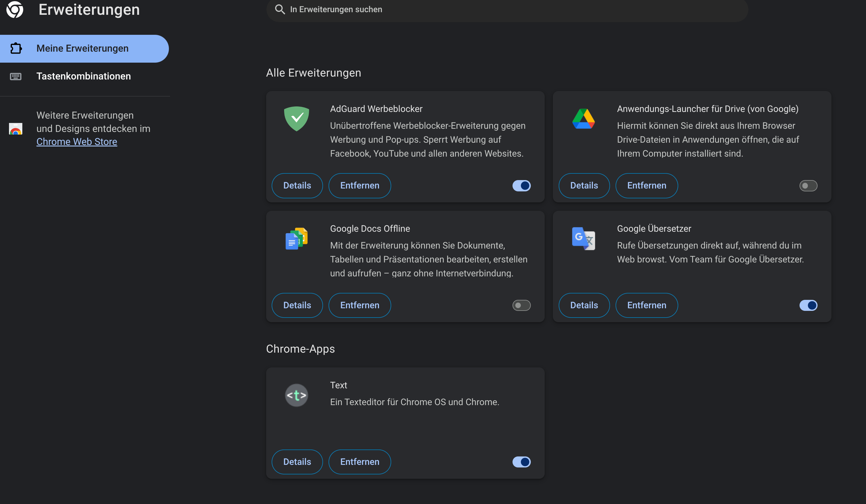Enable the Anwendungs-Launcher für Drive extension
The image size is (866, 504).
(x=808, y=185)
